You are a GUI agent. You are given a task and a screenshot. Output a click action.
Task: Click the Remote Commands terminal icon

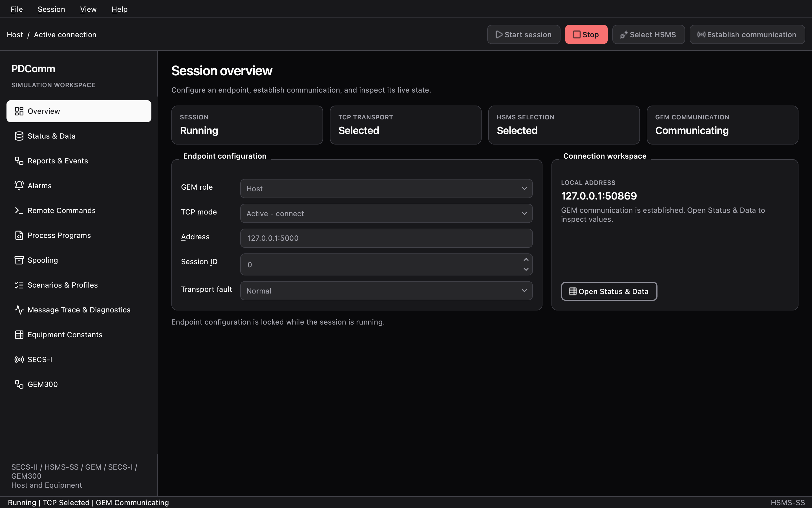pos(19,211)
